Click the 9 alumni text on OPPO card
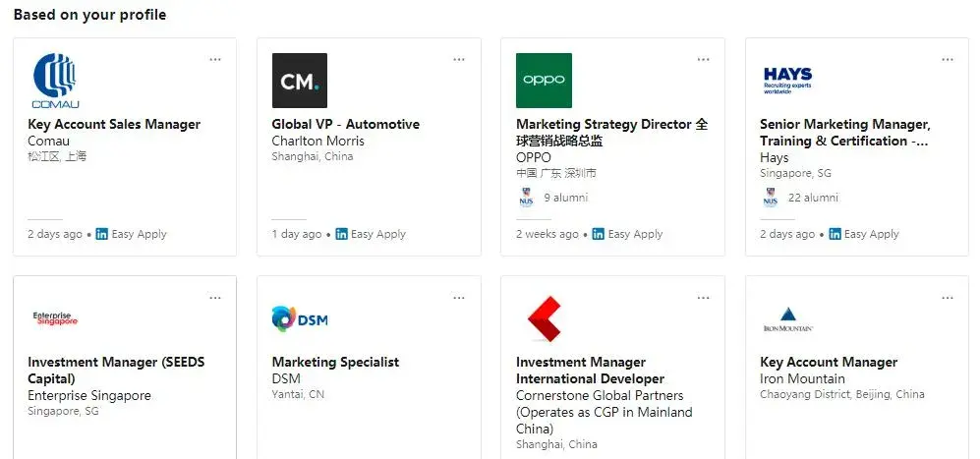 565,198
